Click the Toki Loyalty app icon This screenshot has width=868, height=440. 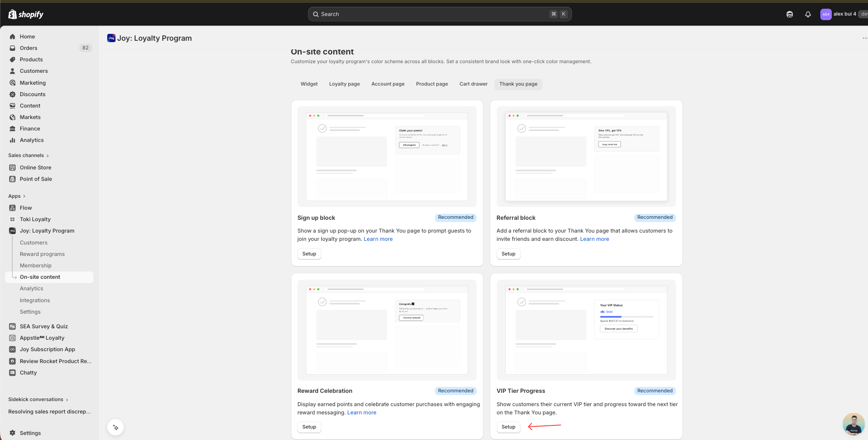pos(12,219)
